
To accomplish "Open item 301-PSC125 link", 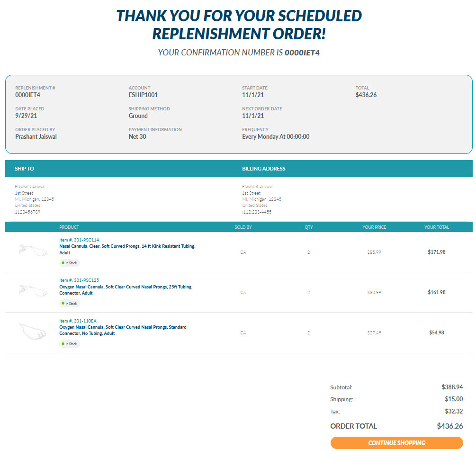I will [79, 280].
